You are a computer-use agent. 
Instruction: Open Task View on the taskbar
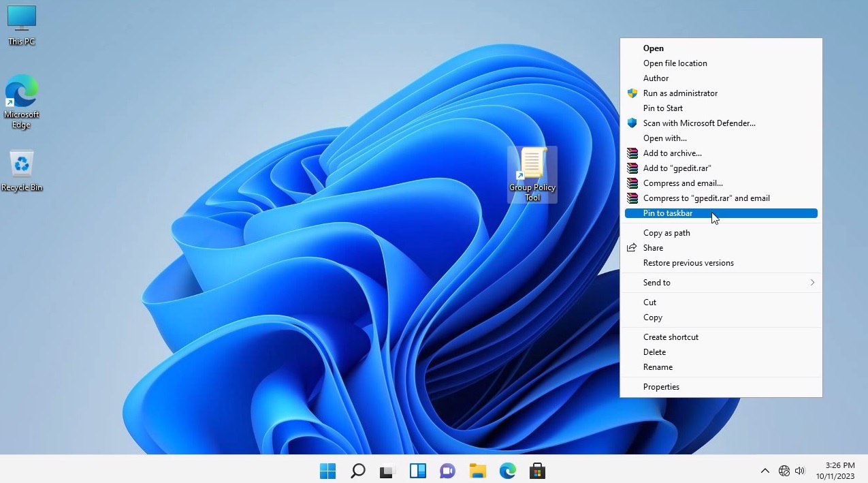pyautogui.click(x=387, y=471)
